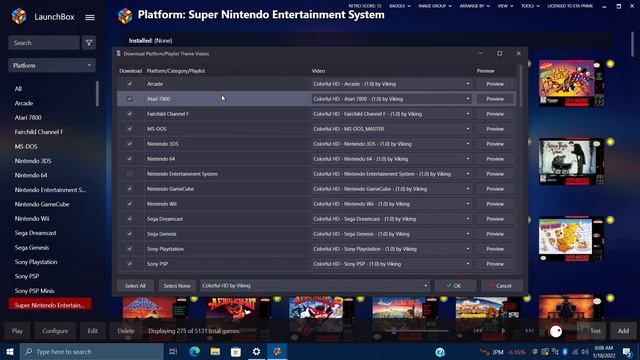The height and width of the screenshot is (360, 640).
Task: Click the skip-to-previous music control
Action: tap(478, 331)
